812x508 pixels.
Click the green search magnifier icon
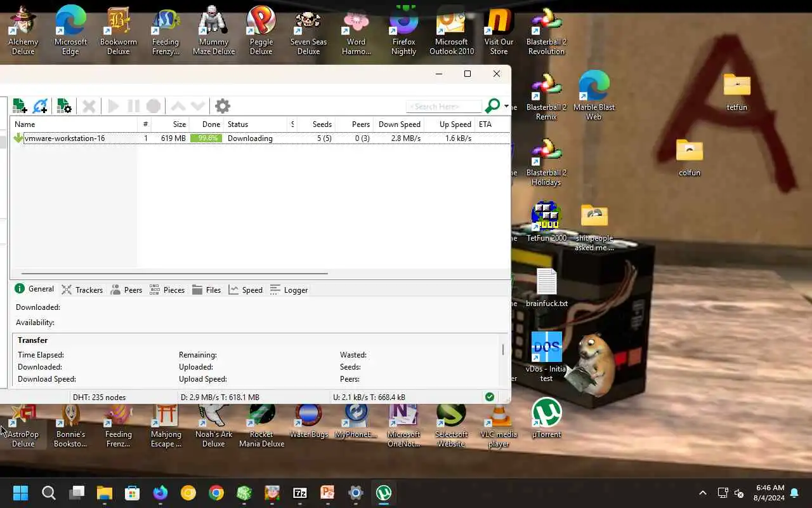pyautogui.click(x=492, y=106)
